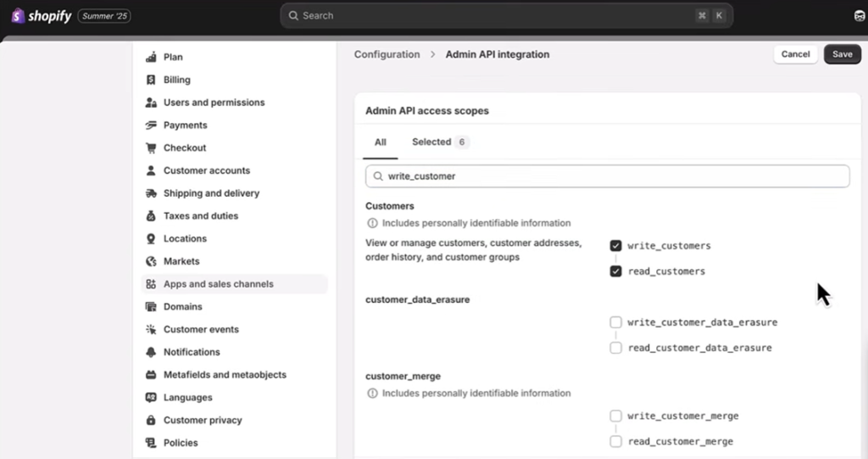Click the customer_data_erasure section heading

coord(417,299)
